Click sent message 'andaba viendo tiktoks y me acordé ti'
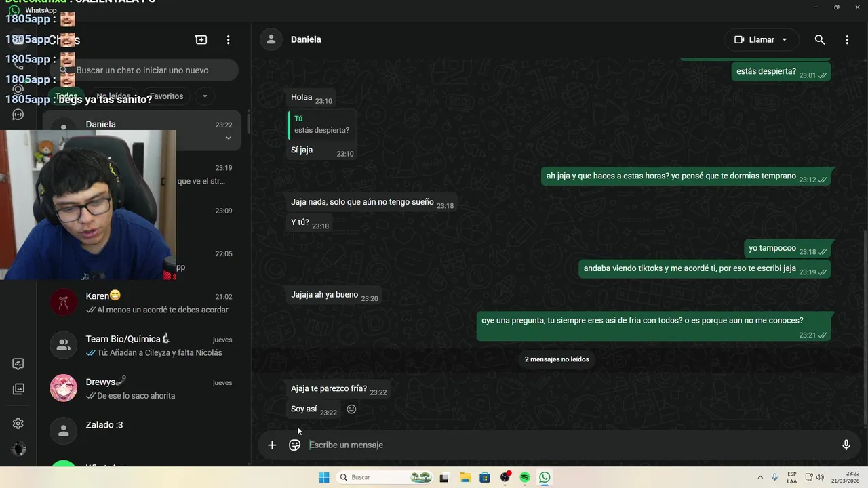Viewport: 868px width, 488px height. 705,270
